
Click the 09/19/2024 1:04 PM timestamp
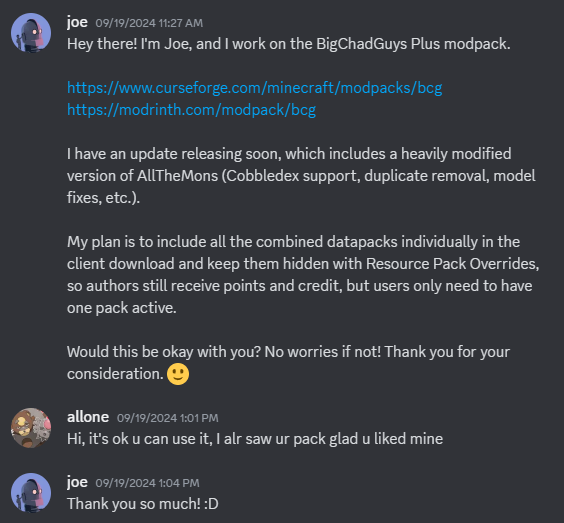tap(147, 483)
